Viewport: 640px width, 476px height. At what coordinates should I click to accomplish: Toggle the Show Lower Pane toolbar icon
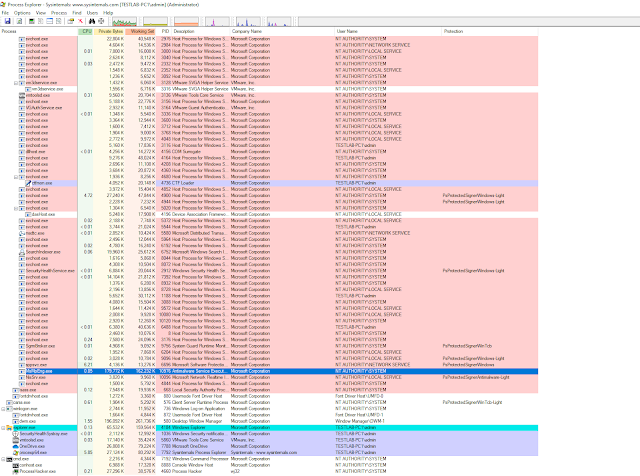click(49, 21)
